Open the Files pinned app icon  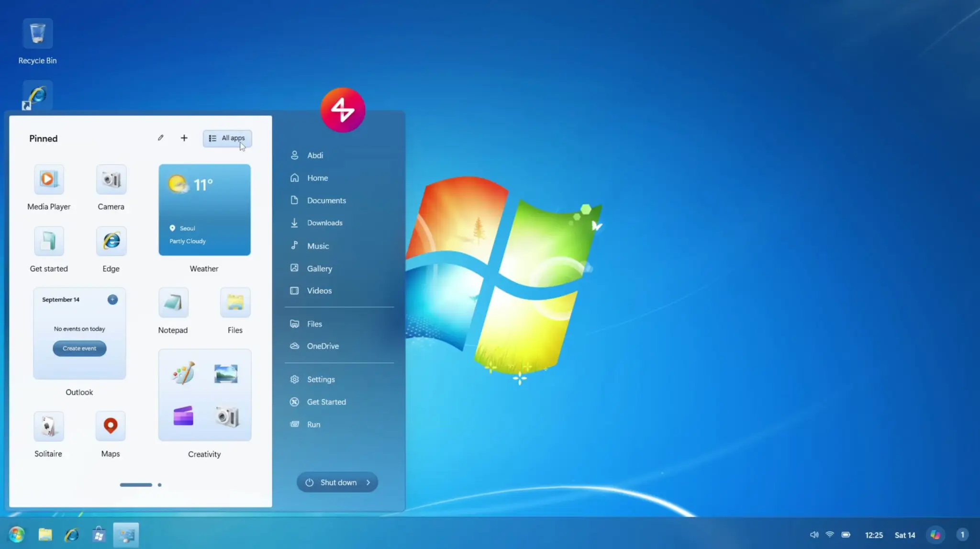click(x=235, y=303)
